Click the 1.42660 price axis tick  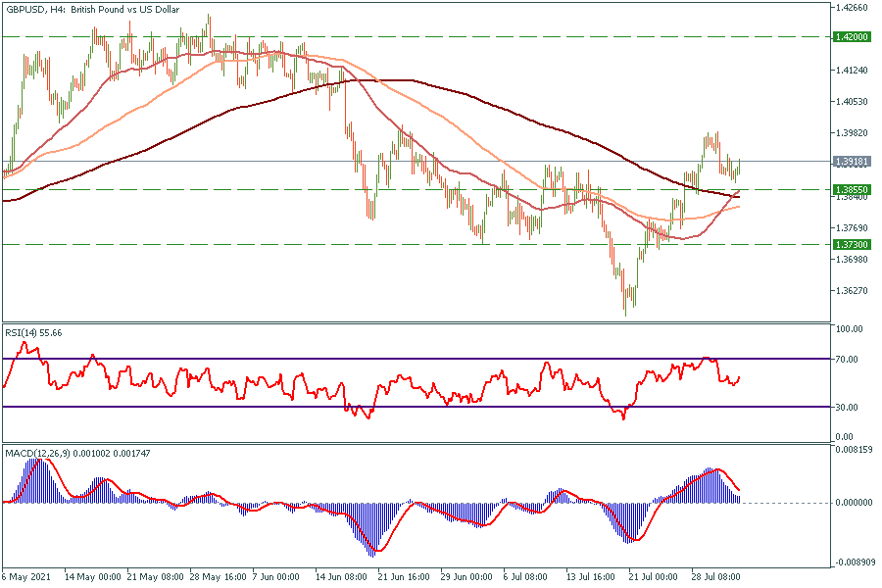pos(851,8)
